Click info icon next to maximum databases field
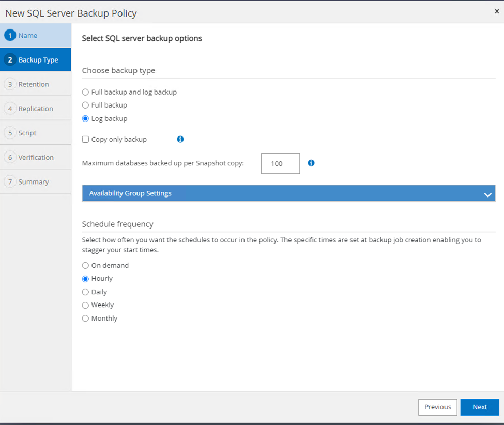This screenshot has height=425, width=504. click(311, 163)
